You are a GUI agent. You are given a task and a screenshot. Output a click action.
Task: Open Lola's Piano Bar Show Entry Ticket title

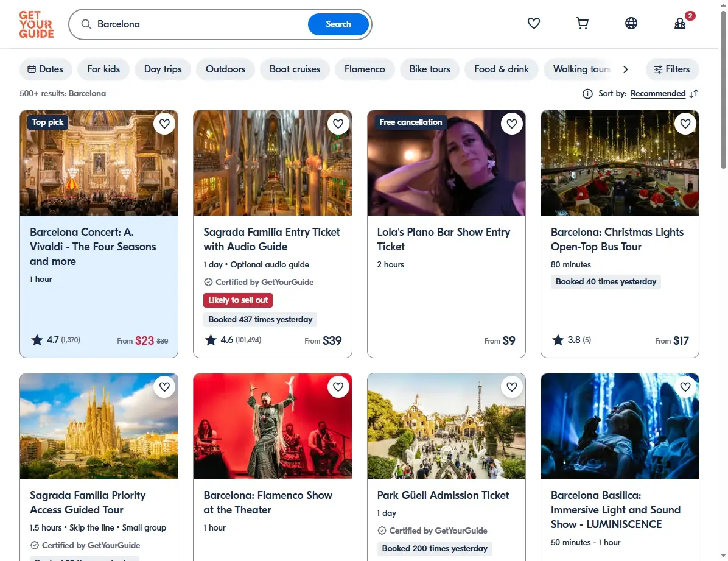pos(443,239)
